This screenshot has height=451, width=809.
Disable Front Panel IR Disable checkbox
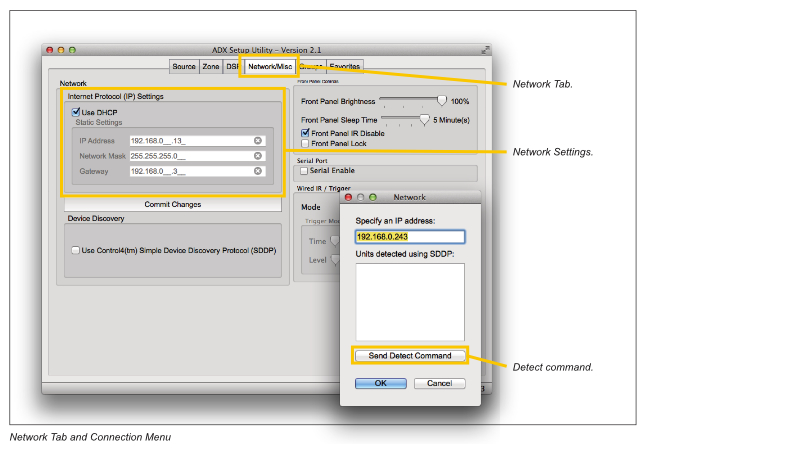(305, 133)
